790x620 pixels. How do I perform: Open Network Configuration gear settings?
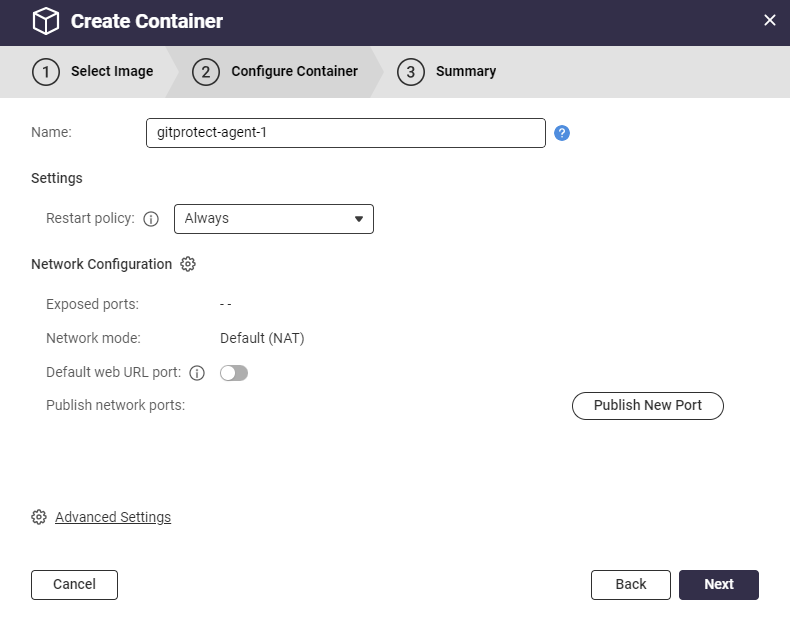188,264
